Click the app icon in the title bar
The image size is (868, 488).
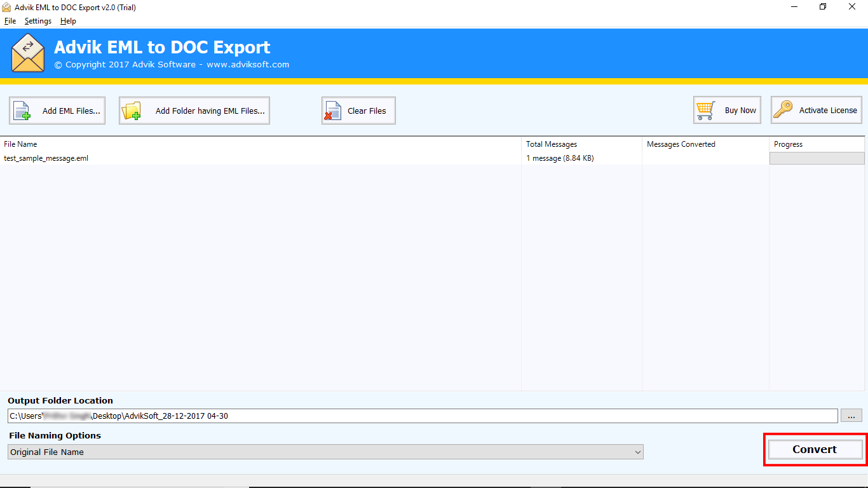coord(8,7)
